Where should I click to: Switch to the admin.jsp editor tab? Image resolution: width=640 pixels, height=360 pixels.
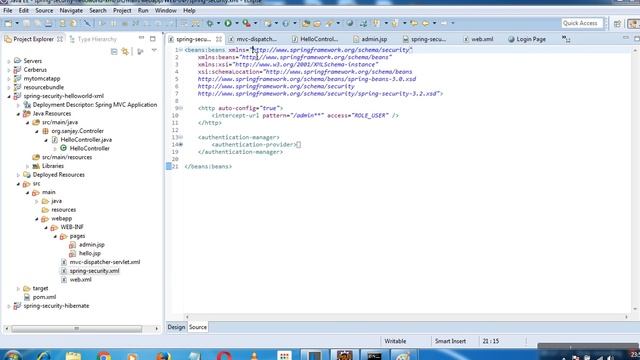(370, 39)
